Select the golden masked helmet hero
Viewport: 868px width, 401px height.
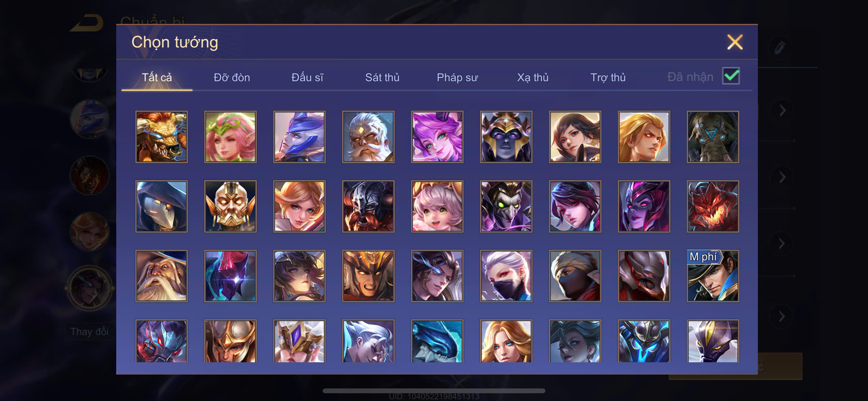[x=230, y=206]
